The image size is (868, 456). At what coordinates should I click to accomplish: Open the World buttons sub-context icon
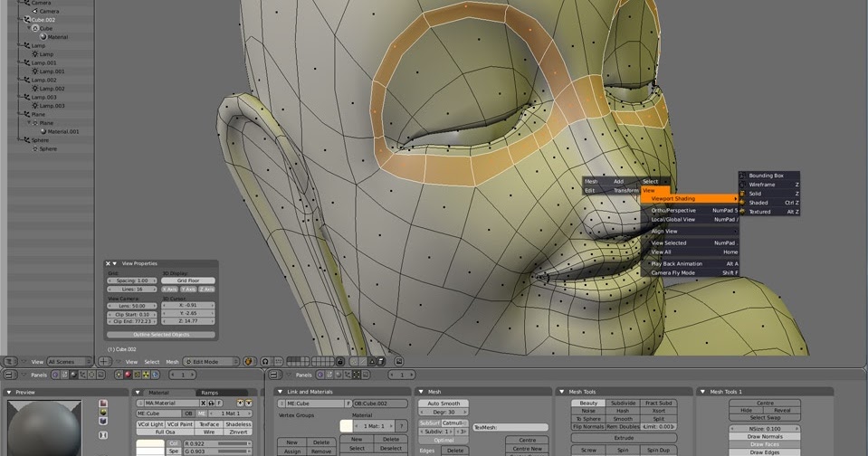(x=155, y=375)
